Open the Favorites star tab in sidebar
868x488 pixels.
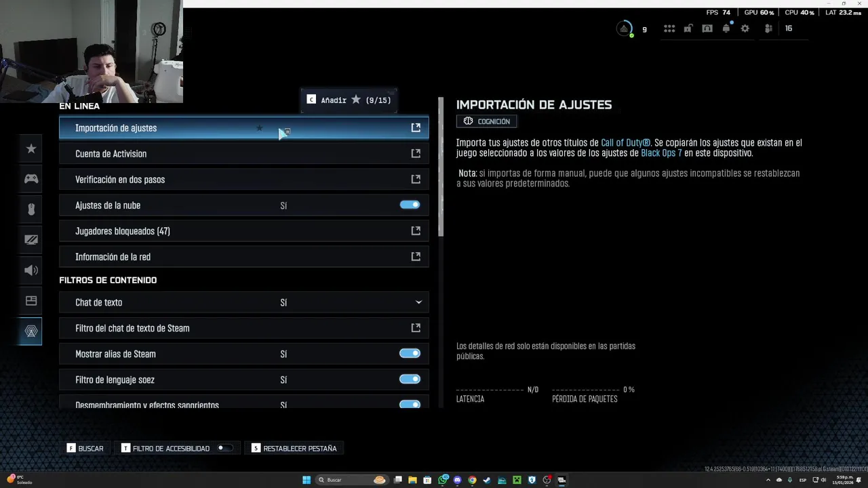pos(31,148)
